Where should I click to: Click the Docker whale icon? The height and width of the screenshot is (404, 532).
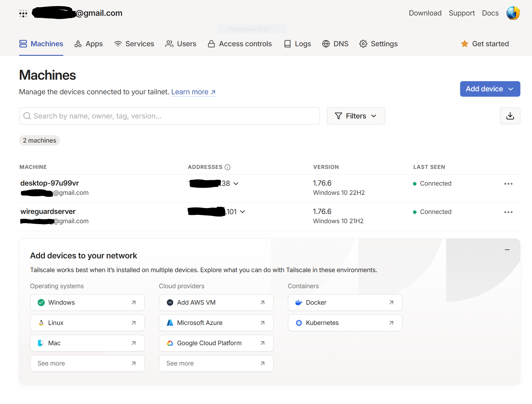[x=299, y=303]
